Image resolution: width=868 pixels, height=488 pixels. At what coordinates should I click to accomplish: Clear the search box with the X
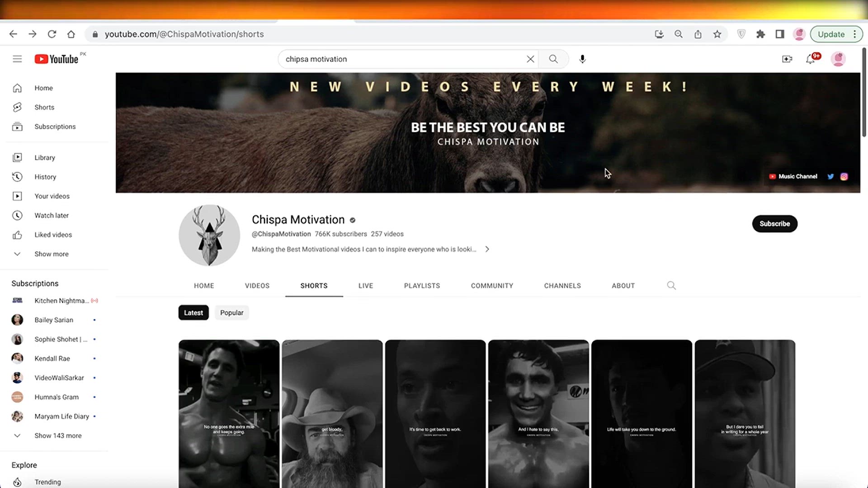(x=530, y=59)
